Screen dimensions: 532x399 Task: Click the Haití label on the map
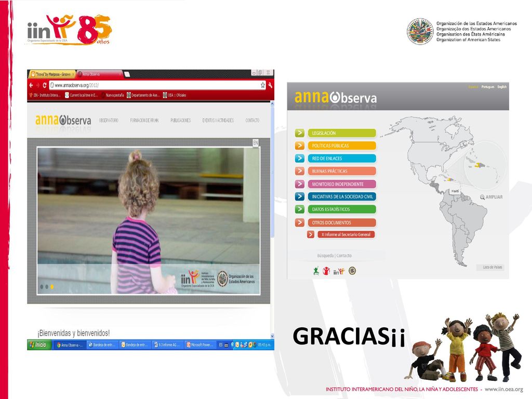455,191
